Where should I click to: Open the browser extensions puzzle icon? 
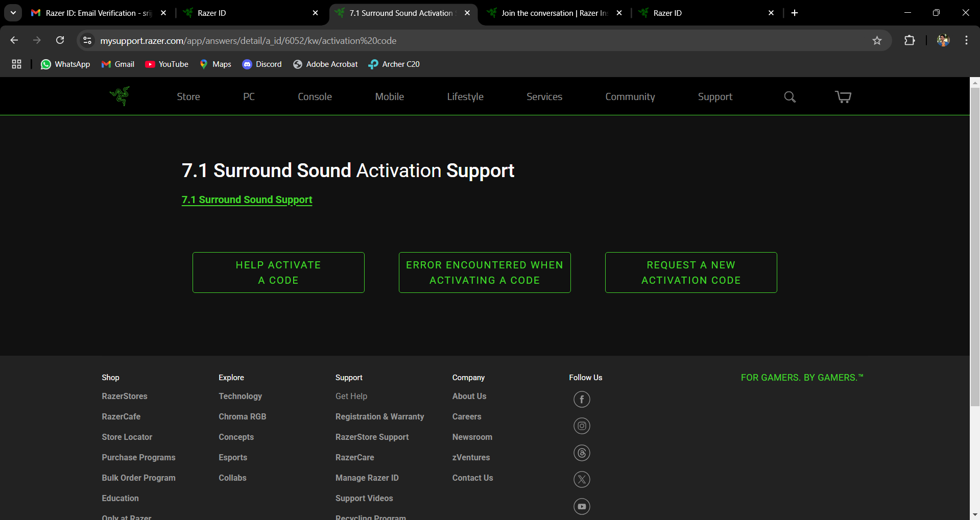[x=910, y=40]
